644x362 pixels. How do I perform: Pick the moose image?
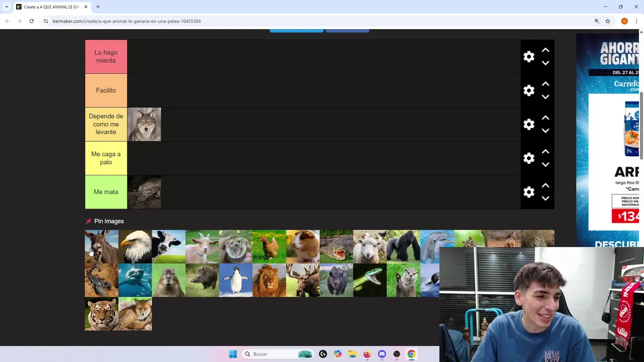pos(303,281)
